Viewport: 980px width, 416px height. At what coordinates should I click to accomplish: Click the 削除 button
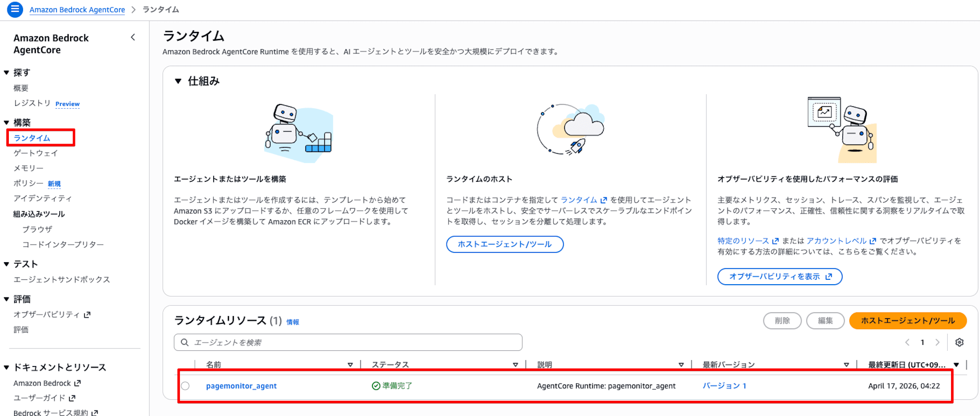click(783, 321)
